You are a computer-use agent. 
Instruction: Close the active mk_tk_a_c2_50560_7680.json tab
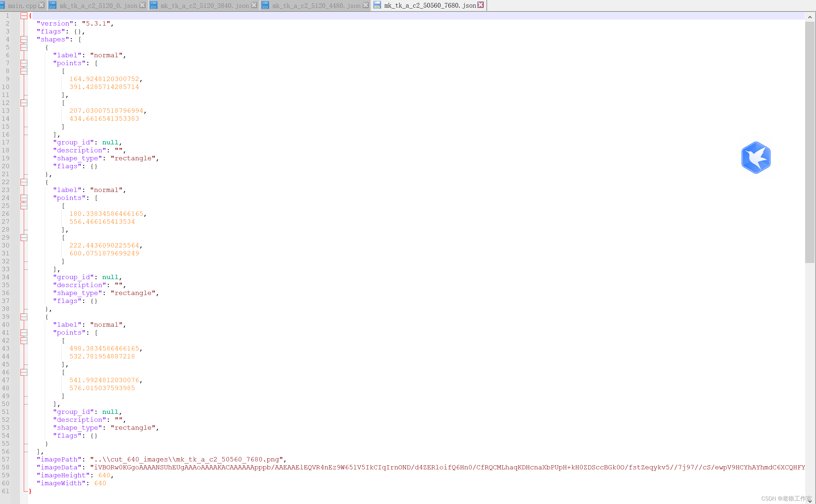coord(481,5)
